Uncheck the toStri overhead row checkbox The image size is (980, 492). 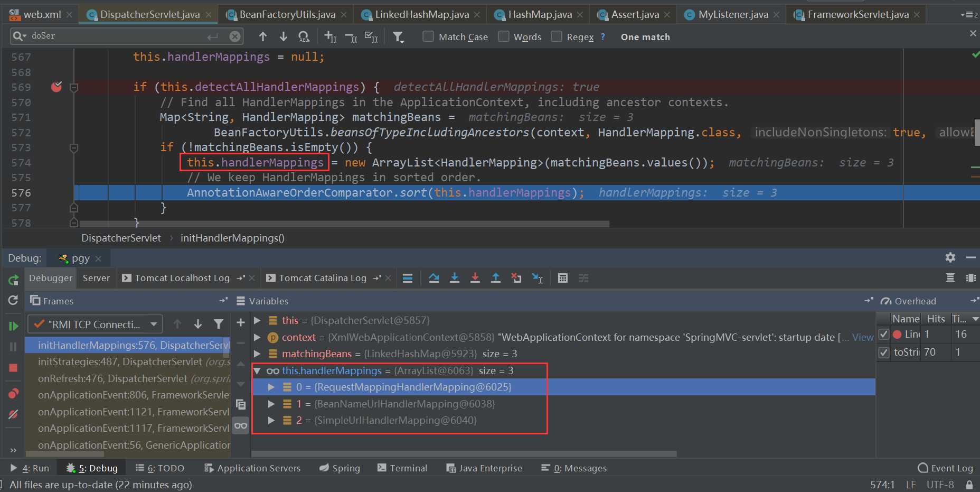884,352
